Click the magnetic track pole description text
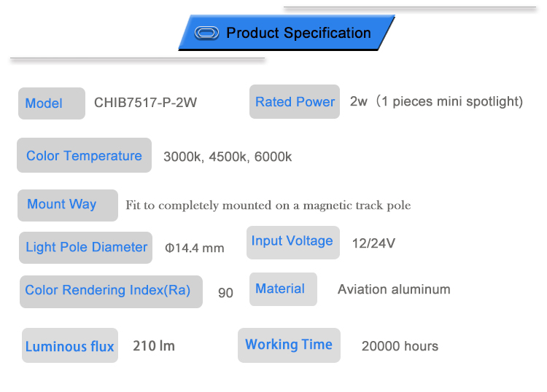 (268, 205)
